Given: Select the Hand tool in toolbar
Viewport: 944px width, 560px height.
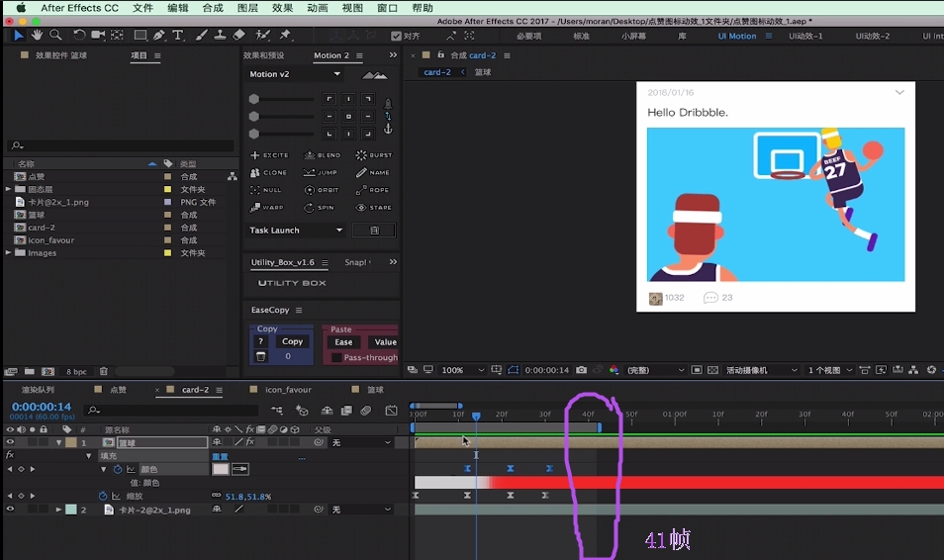Looking at the screenshot, I should 38,36.
